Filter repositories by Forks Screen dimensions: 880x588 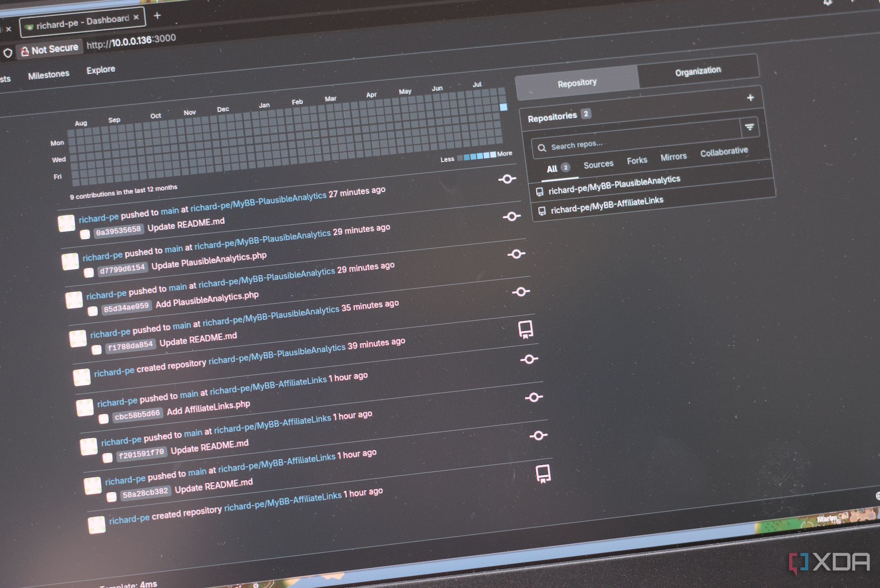tap(637, 160)
